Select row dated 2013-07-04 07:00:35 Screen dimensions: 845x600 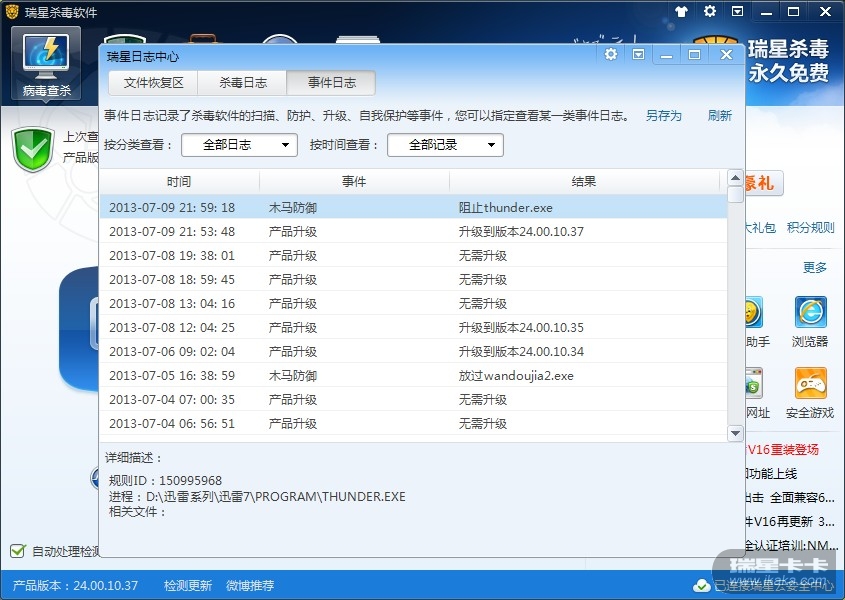tap(413, 399)
